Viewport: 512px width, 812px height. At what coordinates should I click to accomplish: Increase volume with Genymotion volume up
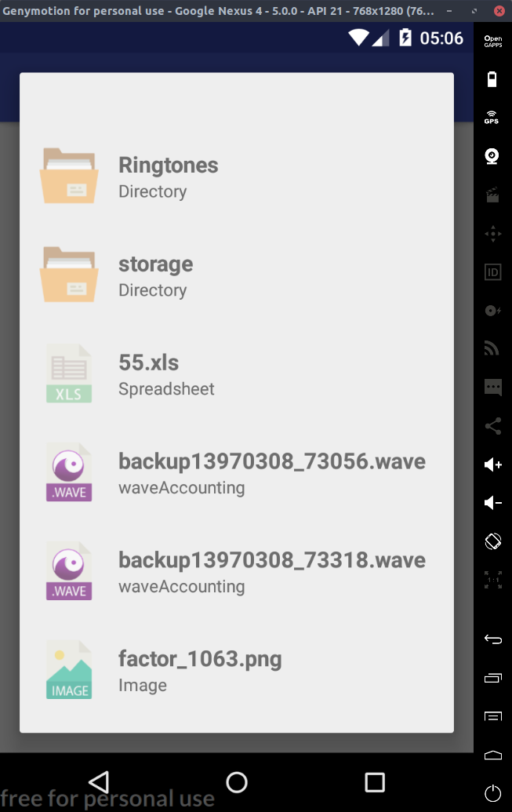[493, 464]
